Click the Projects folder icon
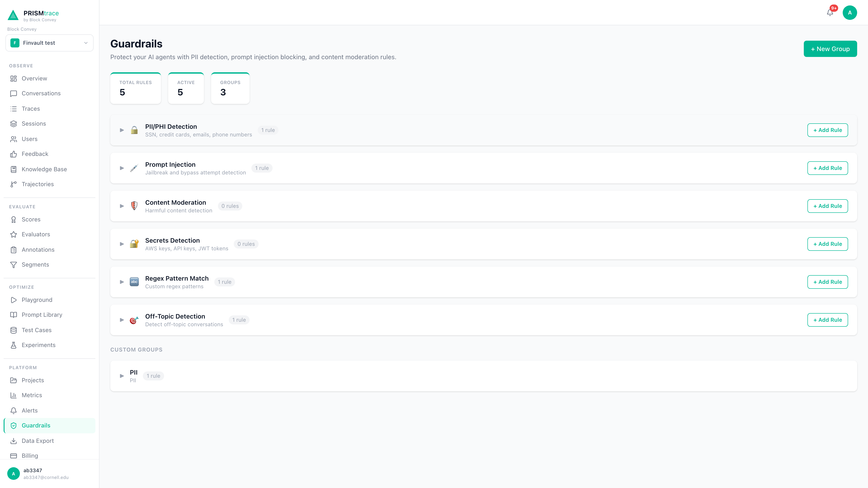 click(14, 380)
